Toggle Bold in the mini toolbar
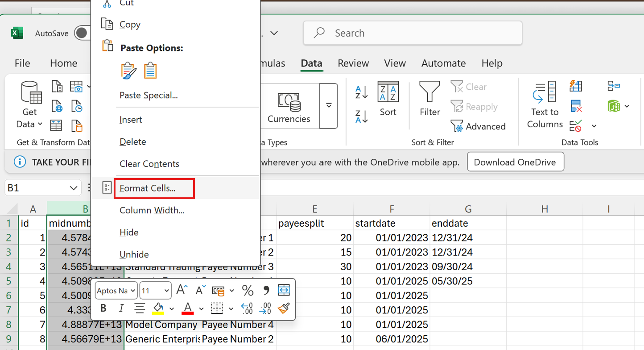Image resolution: width=644 pixels, height=350 pixels. (x=103, y=308)
